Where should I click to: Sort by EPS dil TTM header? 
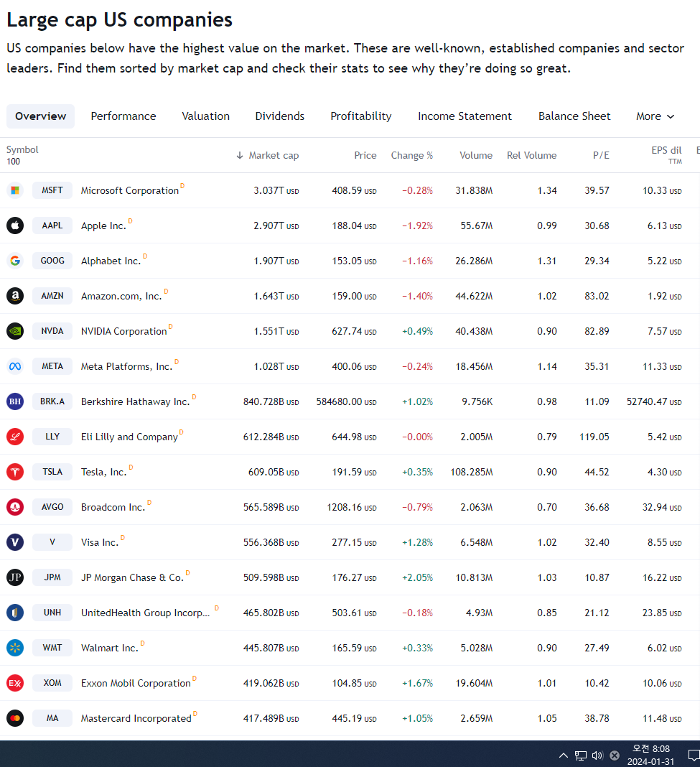pos(666,155)
